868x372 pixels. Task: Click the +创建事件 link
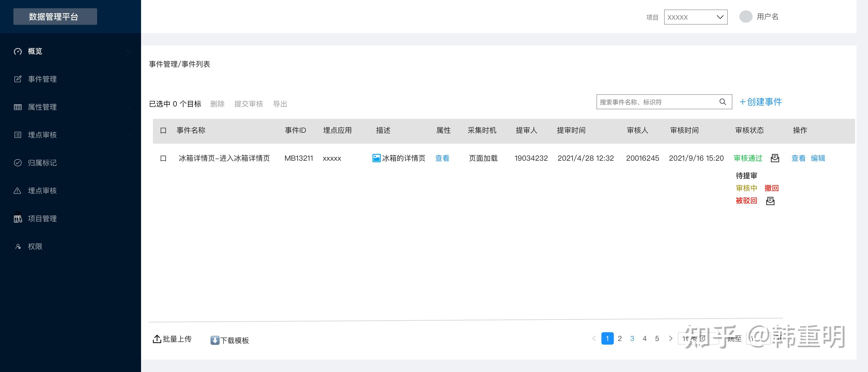(x=761, y=102)
